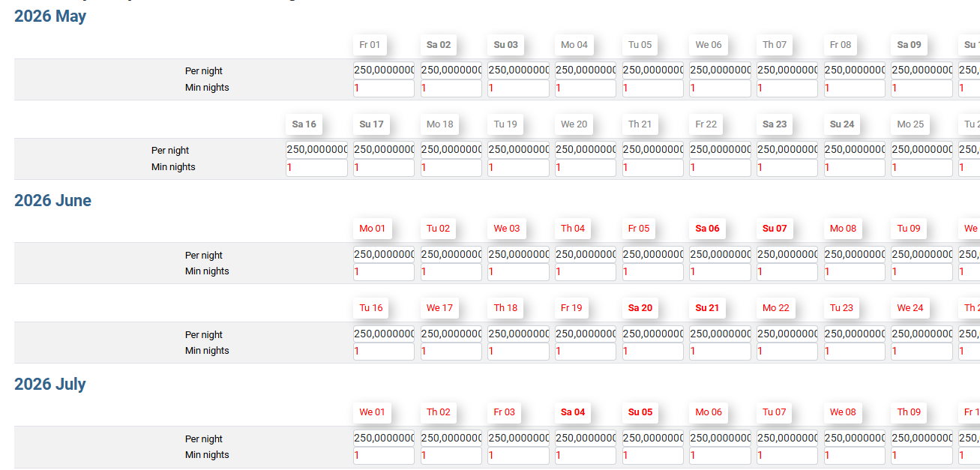
Task: Click the 2026 June heading
Action: (x=52, y=201)
